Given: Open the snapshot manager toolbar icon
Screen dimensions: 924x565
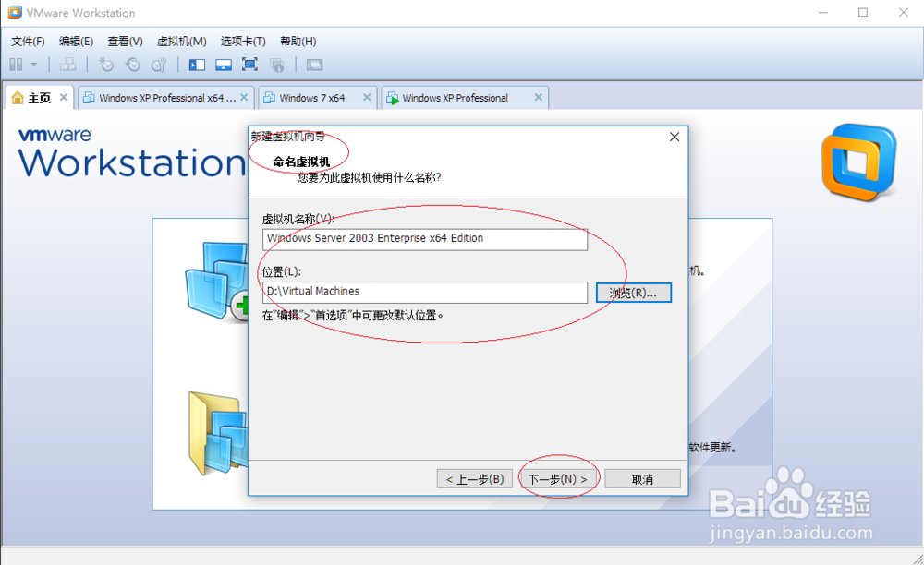Looking at the screenshot, I should click(159, 65).
